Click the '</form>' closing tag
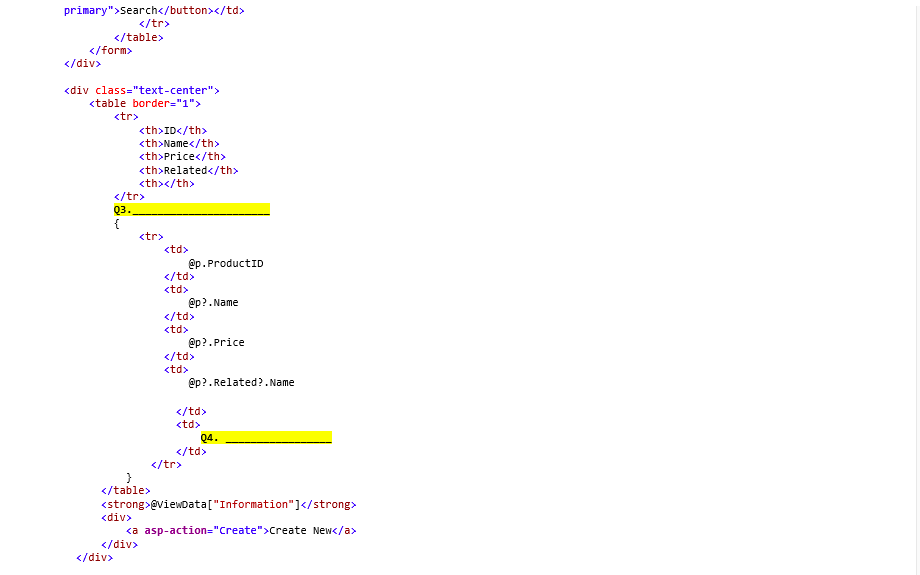Screen dimensions: 920x575 (111, 50)
